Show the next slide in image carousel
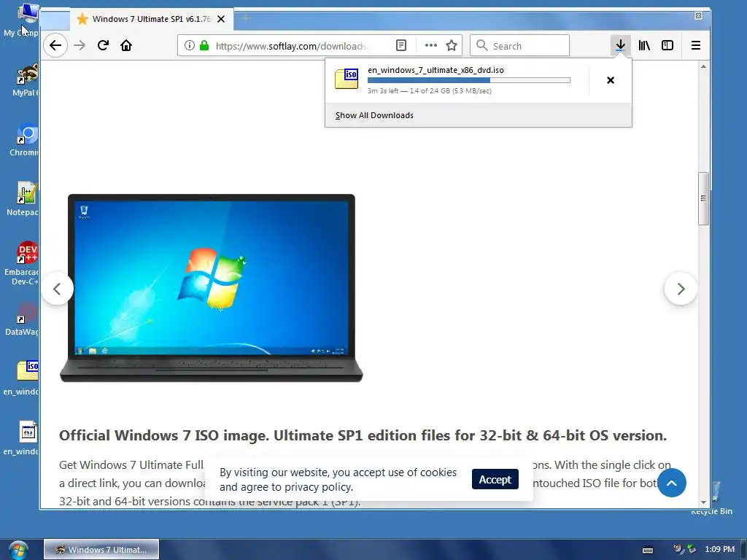Image resolution: width=747 pixels, height=560 pixels. tap(681, 289)
